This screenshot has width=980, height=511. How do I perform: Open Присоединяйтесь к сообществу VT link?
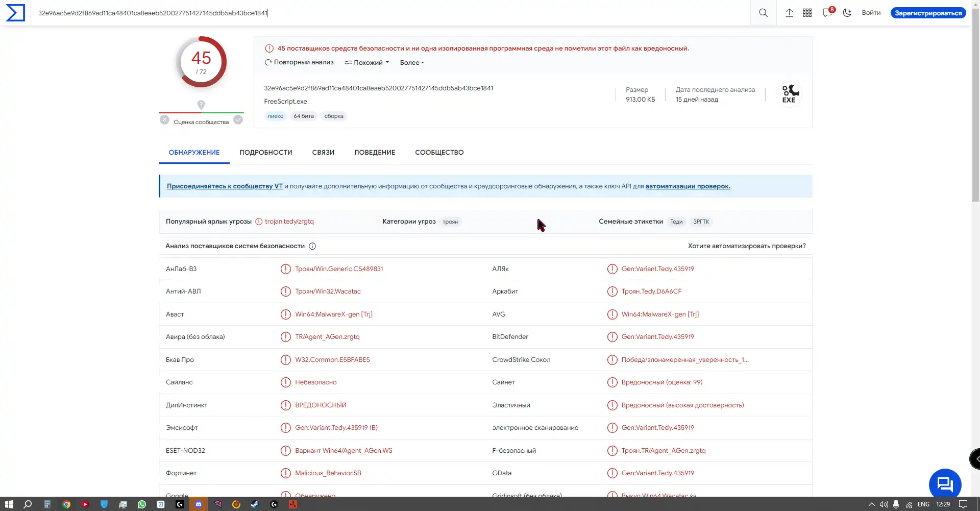point(225,186)
